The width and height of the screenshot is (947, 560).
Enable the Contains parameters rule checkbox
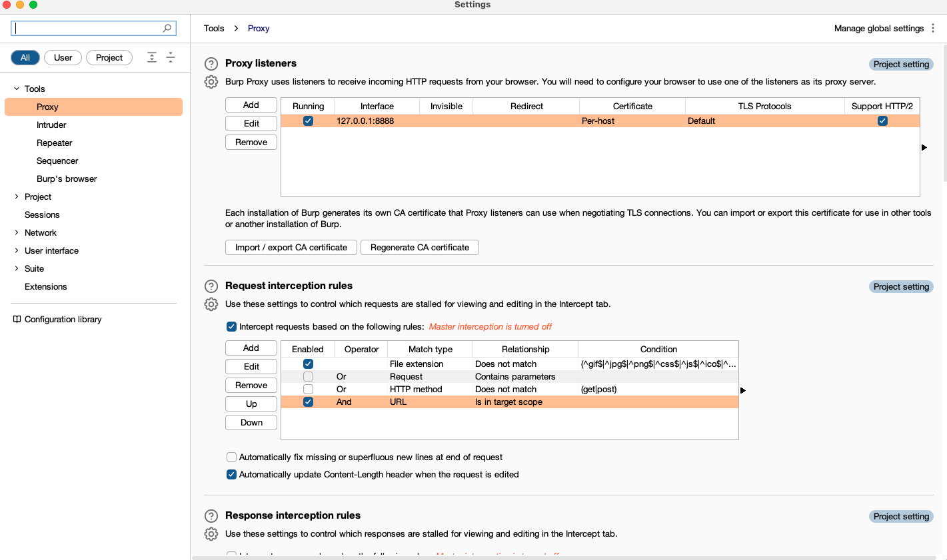coord(308,376)
